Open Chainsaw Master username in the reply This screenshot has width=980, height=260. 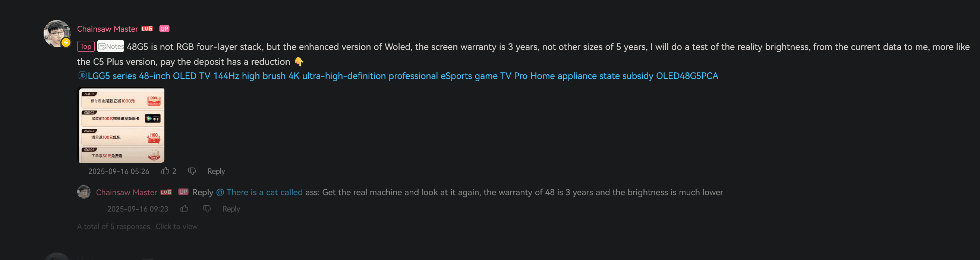pyautogui.click(x=126, y=192)
